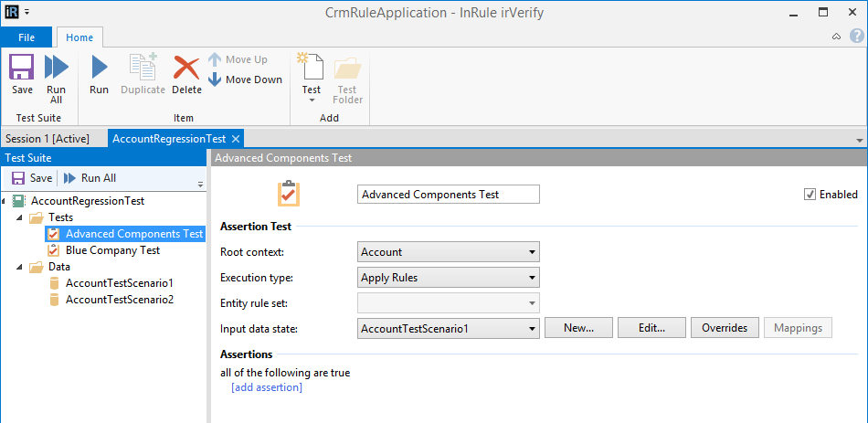Click the AccountTestScenario2 database icon
The image size is (868, 423).
54,300
